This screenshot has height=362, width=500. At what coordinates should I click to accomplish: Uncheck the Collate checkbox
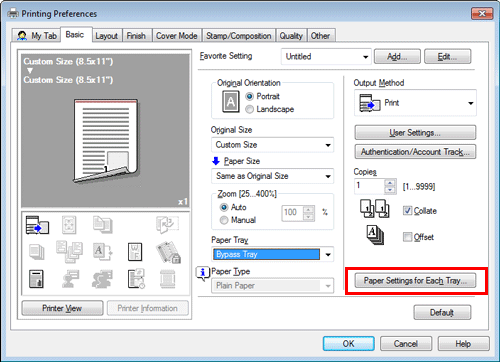[x=407, y=211]
